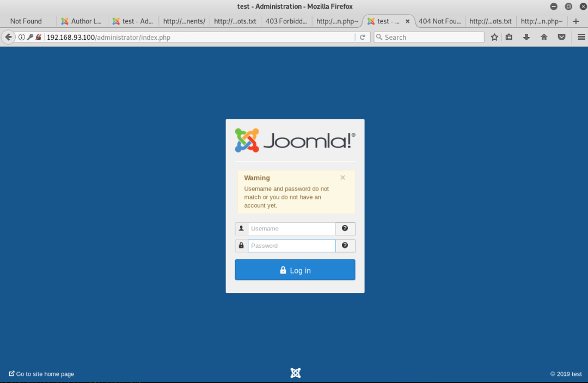
Task: Click the © 2019 test footer text
Action: pyautogui.click(x=566, y=374)
